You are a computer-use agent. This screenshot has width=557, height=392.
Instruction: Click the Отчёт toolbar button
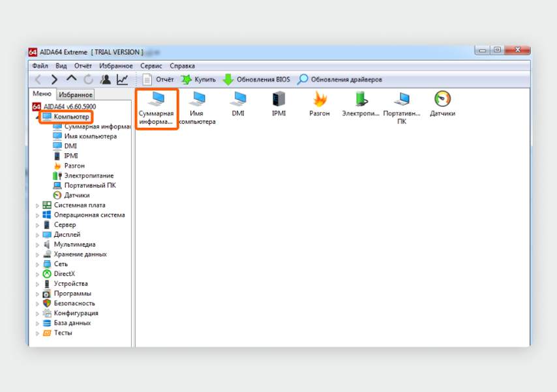[158, 80]
